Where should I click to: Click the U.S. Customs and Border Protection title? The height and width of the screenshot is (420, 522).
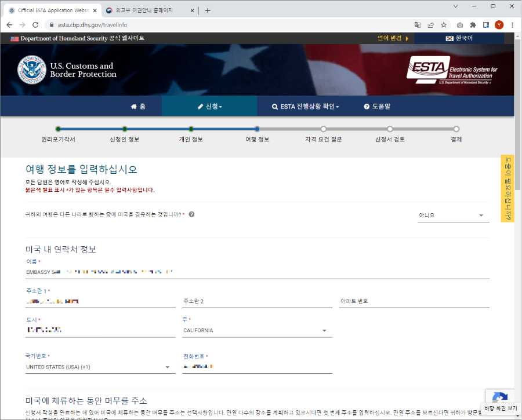tap(83, 70)
